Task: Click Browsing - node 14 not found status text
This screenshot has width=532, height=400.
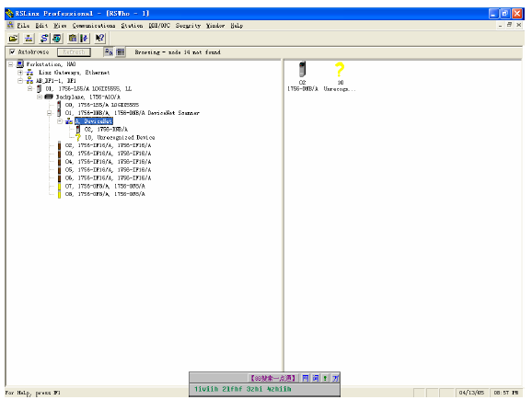Action: click(x=178, y=52)
